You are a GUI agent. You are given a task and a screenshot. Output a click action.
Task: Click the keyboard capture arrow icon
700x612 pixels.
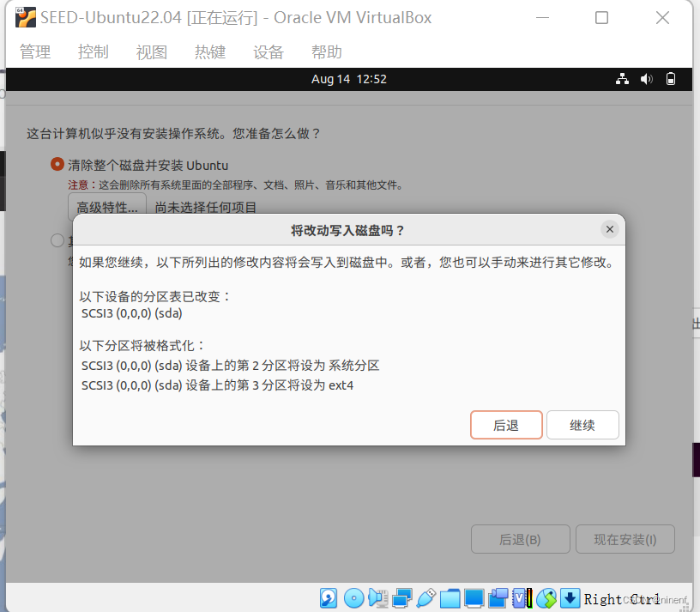point(570,598)
